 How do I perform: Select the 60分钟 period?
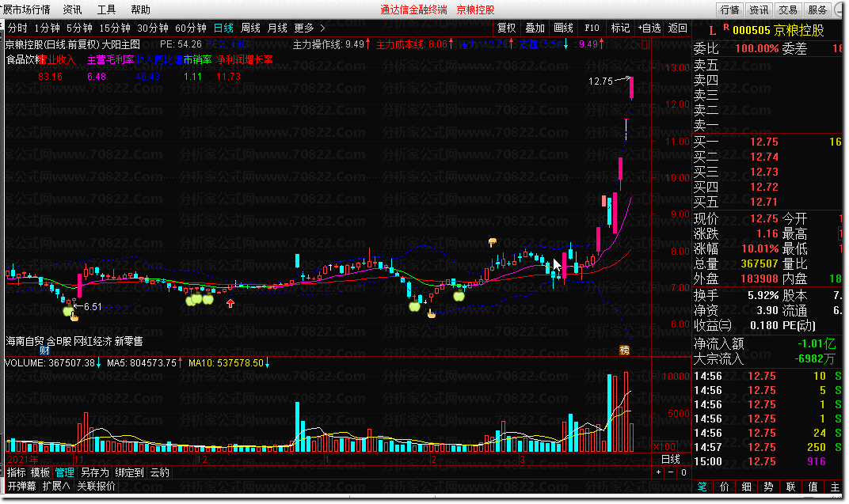pos(191,28)
